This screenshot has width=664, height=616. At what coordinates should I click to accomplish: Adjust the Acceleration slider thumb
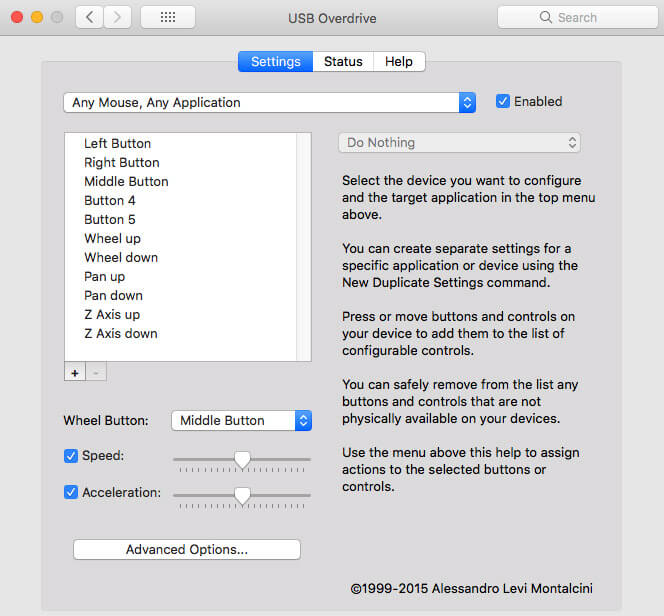(x=242, y=496)
